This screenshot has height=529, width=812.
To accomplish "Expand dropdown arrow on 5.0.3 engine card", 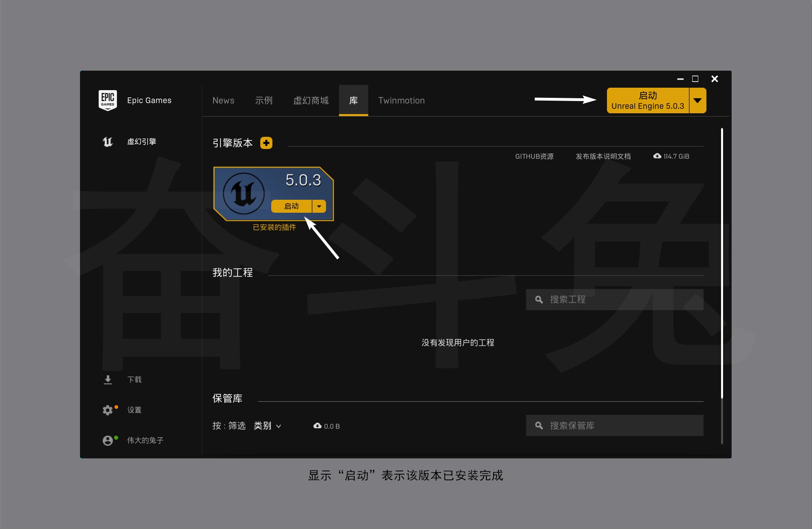I will (319, 206).
